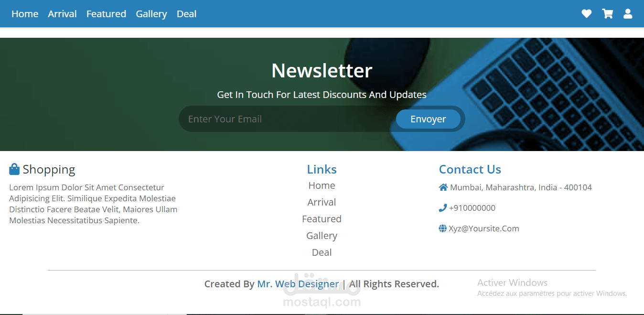Follow the footer Home link

[x=322, y=185]
